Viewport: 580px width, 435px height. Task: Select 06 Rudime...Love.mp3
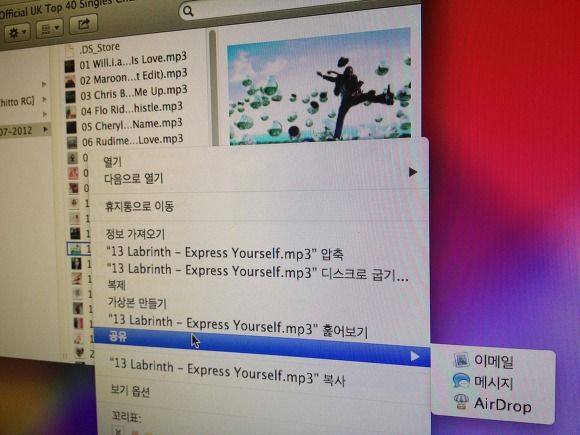pyautogui.click(x=132, y=141)
